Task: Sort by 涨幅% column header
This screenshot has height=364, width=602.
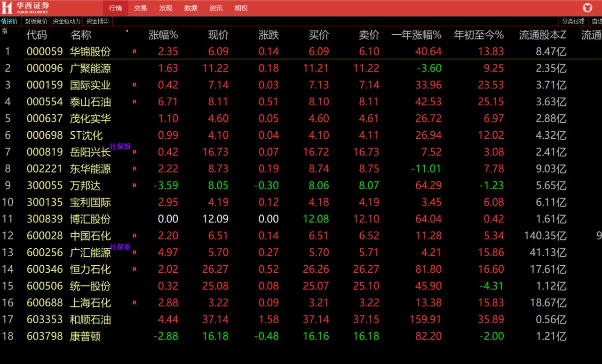Action: (163, 35)
